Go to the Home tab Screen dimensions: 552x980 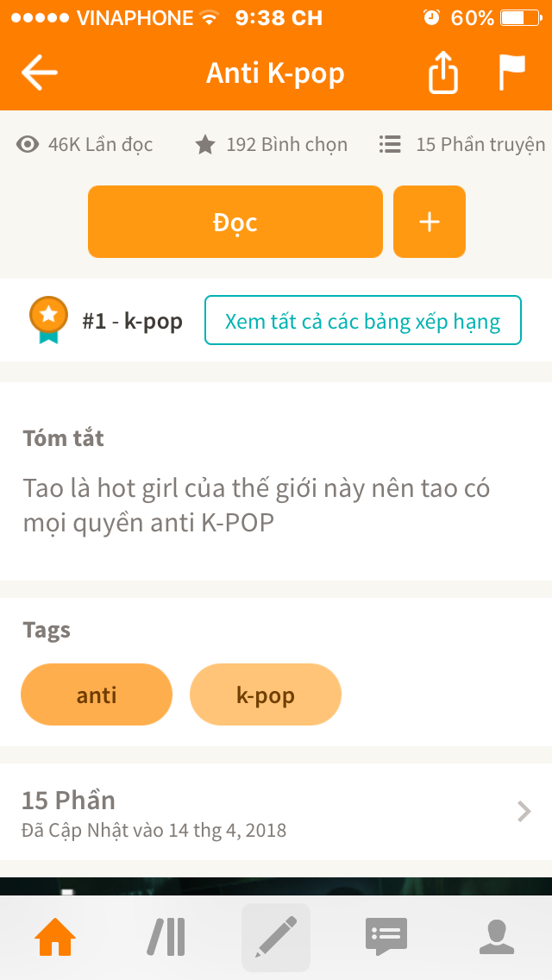[x=54, y=937]
